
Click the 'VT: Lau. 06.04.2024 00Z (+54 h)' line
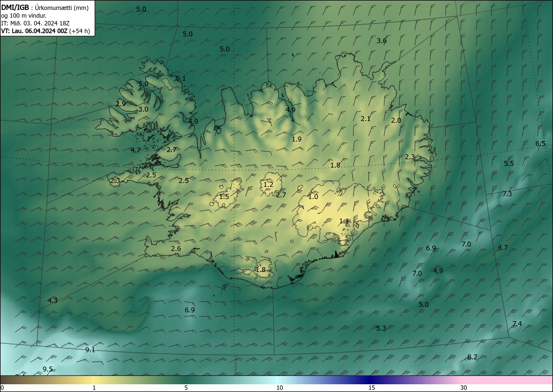[x=45, y=31]
